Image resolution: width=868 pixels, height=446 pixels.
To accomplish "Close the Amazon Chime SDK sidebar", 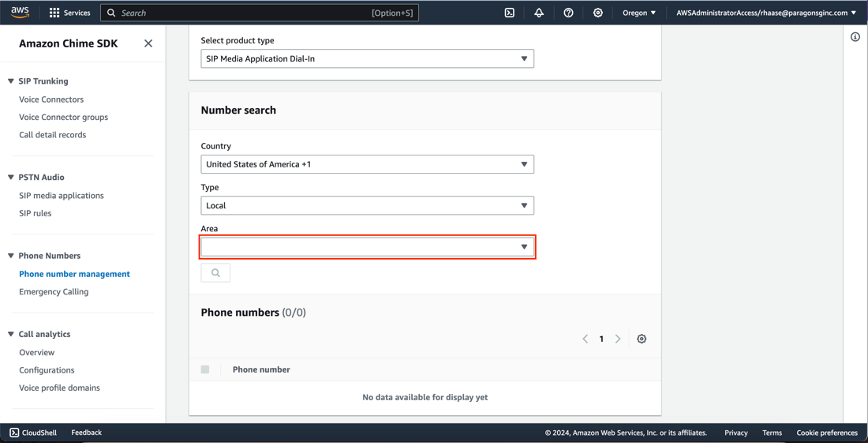I will (x=148, y=43).
